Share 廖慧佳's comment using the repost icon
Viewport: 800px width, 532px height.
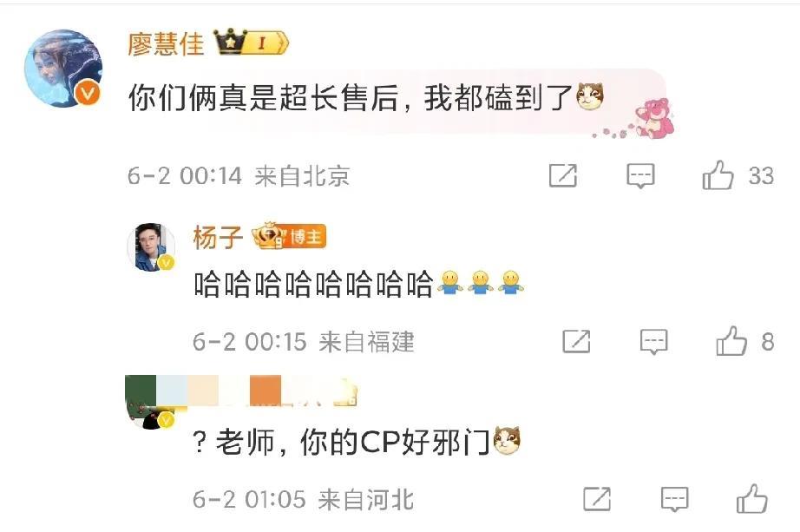point(563,175)
